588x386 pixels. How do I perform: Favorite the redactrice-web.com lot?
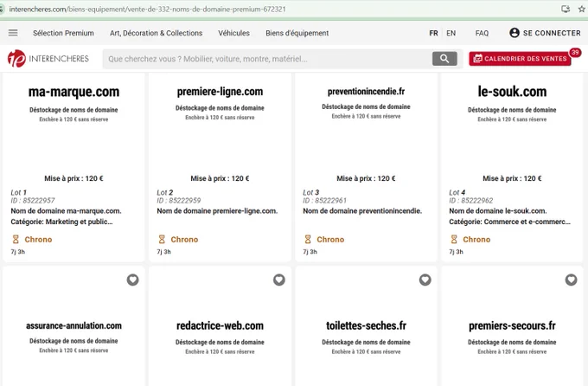(x=279, y=280)
